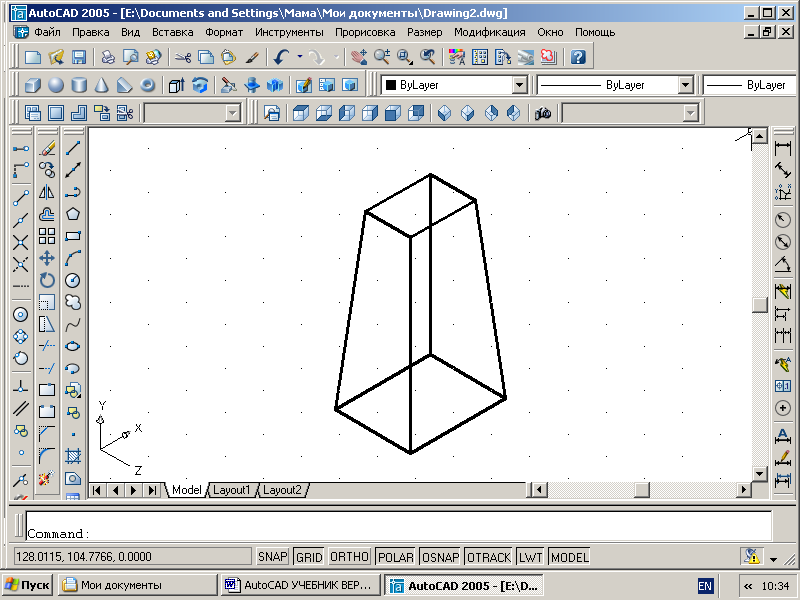The width and height of the screenshot is (800, 600).
Task: Open the ByLayer linetype dropdown
Action: [x=686, y=85]
